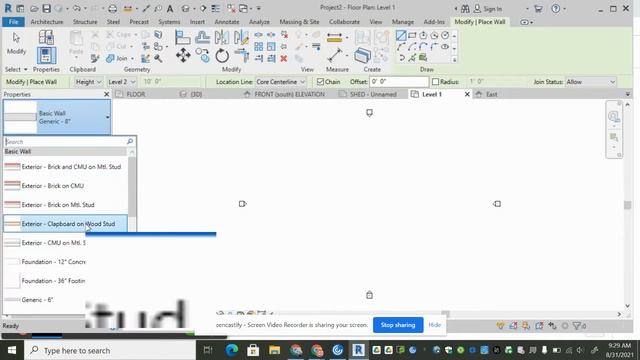Screen dimensions: 640x360
Task: Activate the Copy element tool
Action: tap(202, 56)
